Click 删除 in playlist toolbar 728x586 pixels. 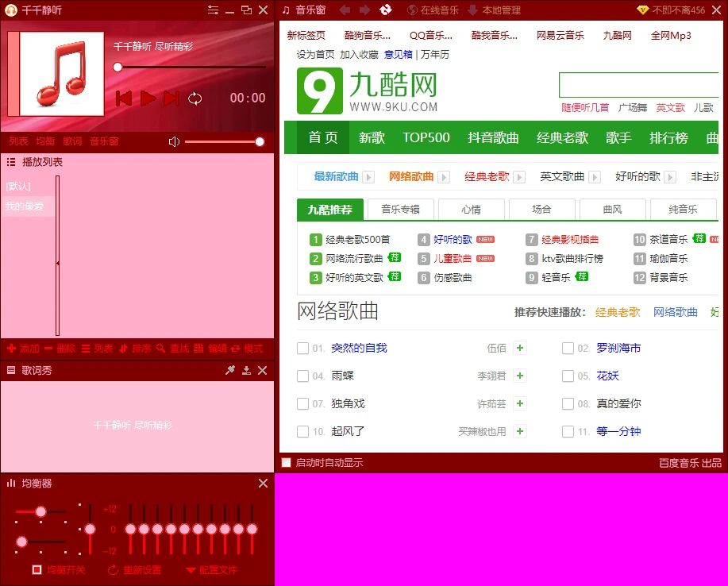tap(60, 349)
